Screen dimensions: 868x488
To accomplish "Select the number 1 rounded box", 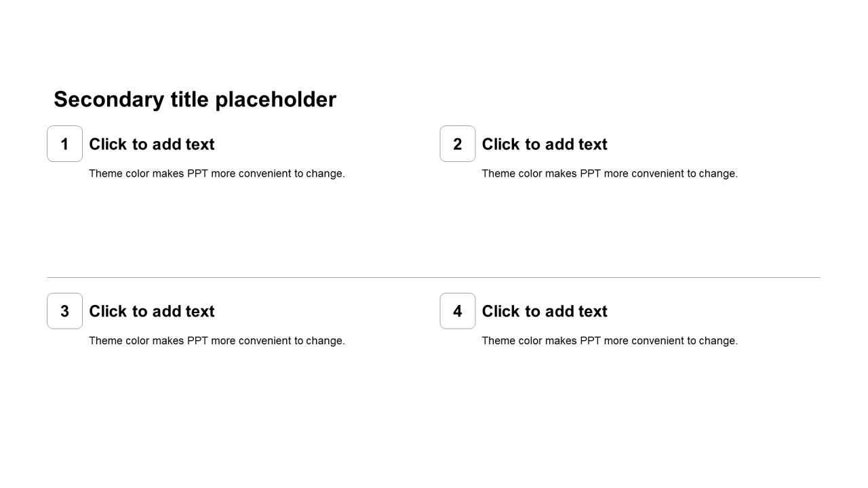I will coord(65,144).
